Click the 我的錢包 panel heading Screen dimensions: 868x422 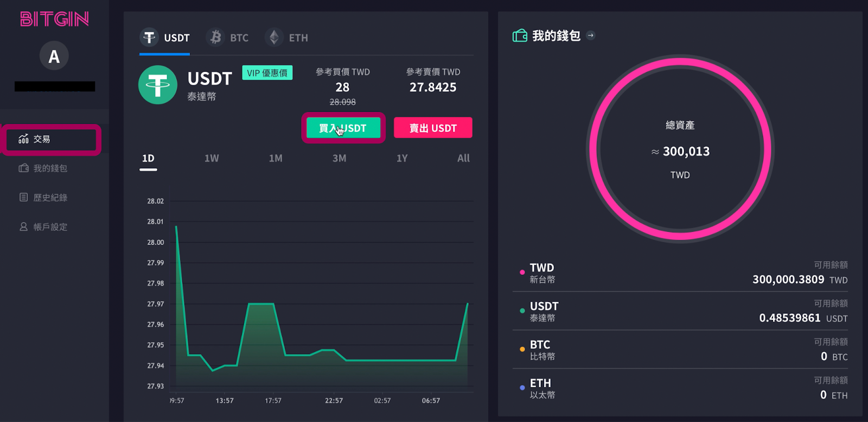[556, 36]
